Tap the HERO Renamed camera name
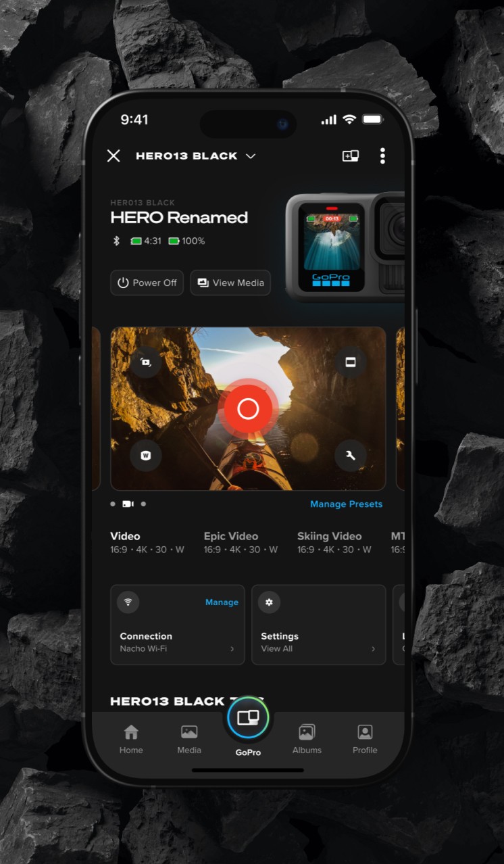The width and height of the screenshot is (504, 864). click(x=179, y=218)
